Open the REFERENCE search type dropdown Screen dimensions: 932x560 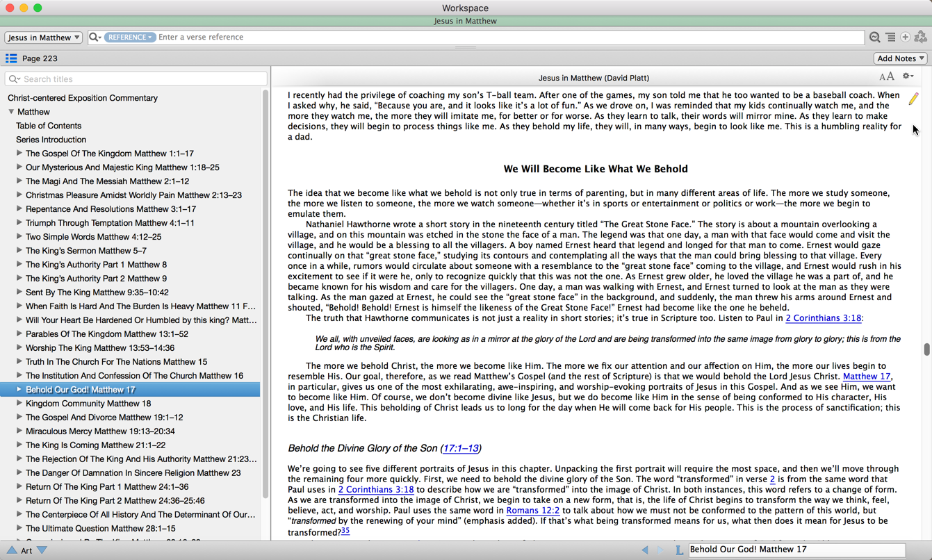tap(130, 38)
